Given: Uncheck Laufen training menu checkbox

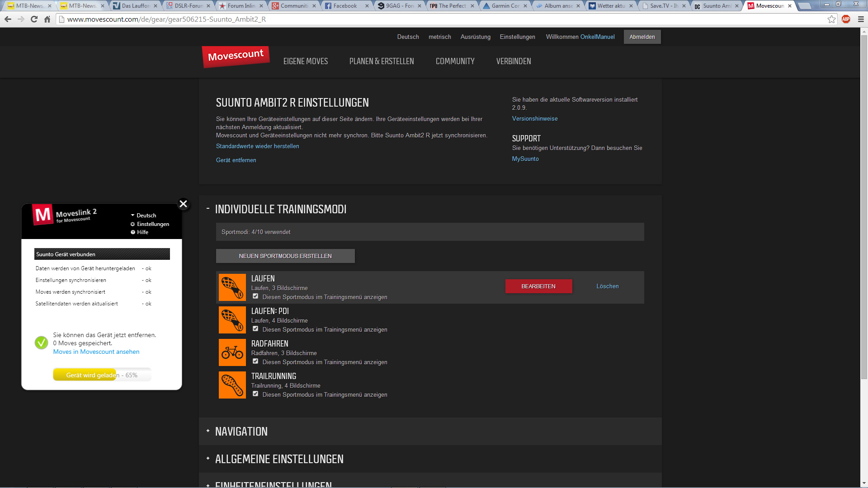Looking at the screenshot, I should point(255,296).
